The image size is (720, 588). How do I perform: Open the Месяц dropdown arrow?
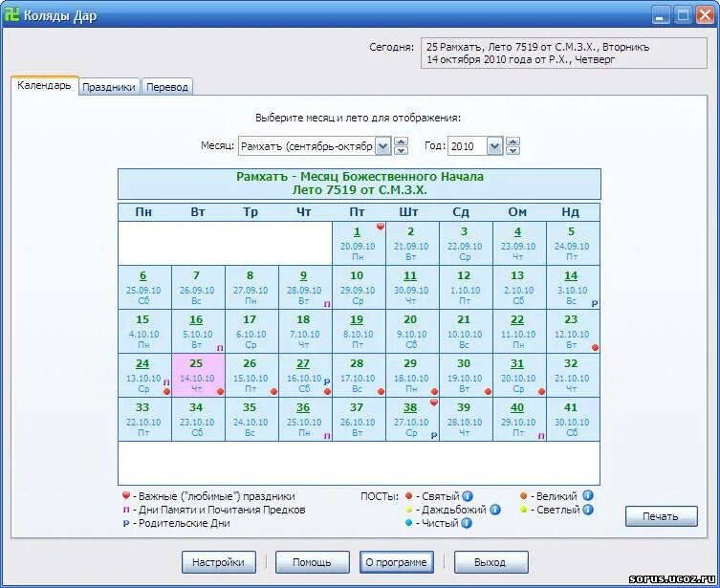[x=383, y=146]
